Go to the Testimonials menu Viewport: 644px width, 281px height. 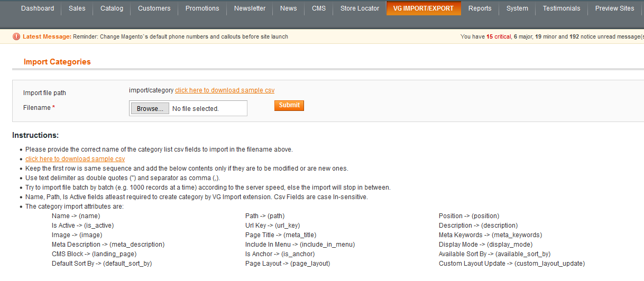tap(561, 8)
